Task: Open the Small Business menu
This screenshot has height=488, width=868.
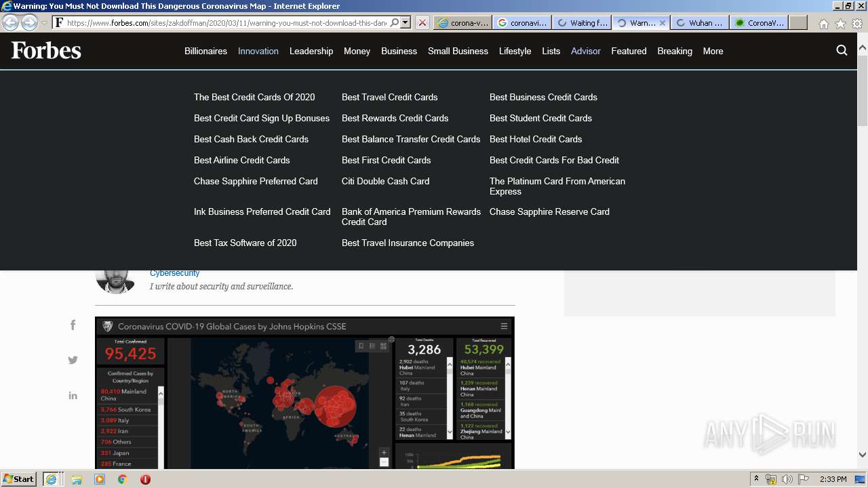Action: (x=458, y=51)
